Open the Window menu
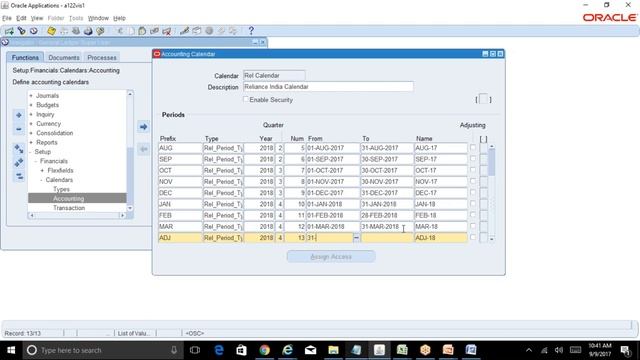 98,18
